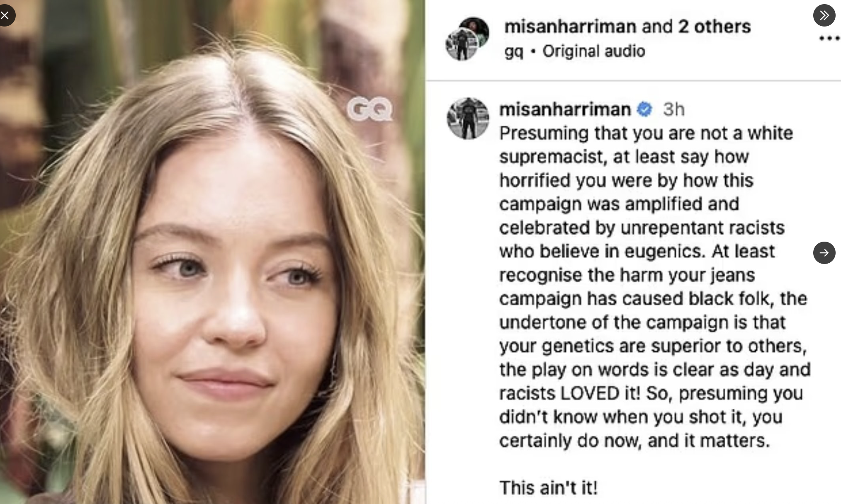Open misanharriman username in the comment
The width and height of the screenshot is (841, 504).
click(x=565, y=109)
